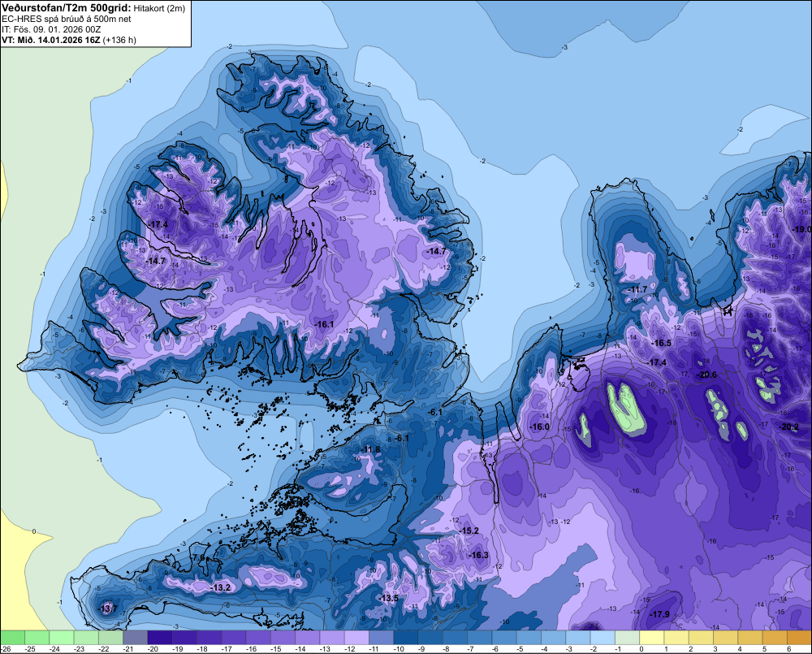Click the -15.2 temperature label

(x=469, y=531)
